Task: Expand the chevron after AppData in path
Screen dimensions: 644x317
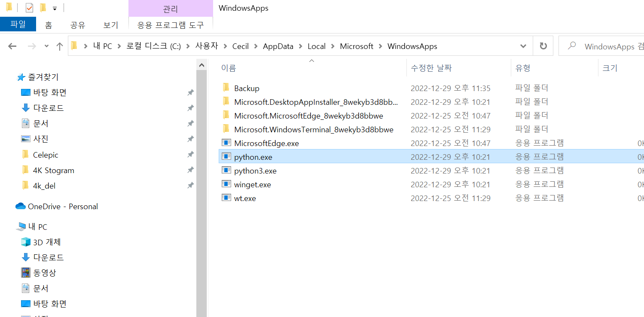Action: pyautogui.click(x=300, y=46)
